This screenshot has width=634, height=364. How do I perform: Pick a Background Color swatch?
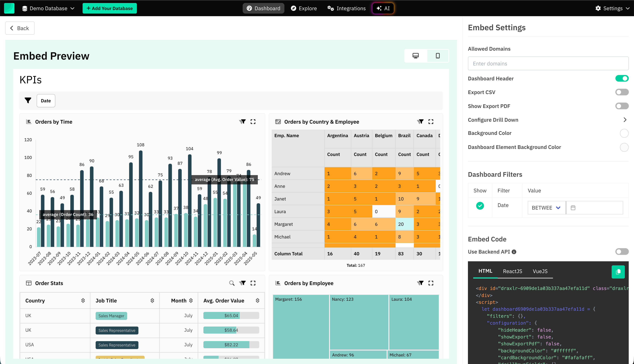coord(624,133)
